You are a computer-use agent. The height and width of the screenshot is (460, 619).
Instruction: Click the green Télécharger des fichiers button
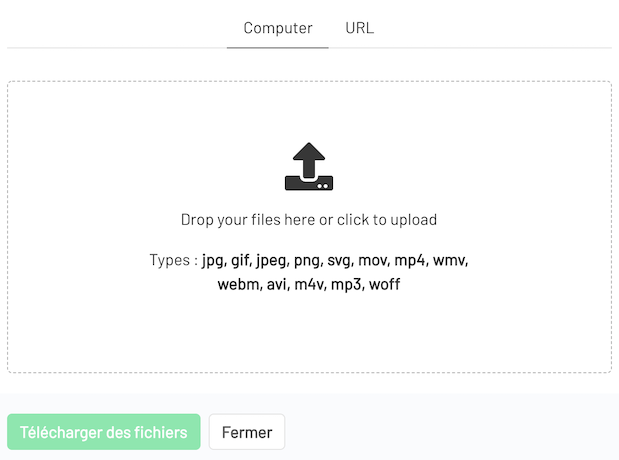click(104, 432)
